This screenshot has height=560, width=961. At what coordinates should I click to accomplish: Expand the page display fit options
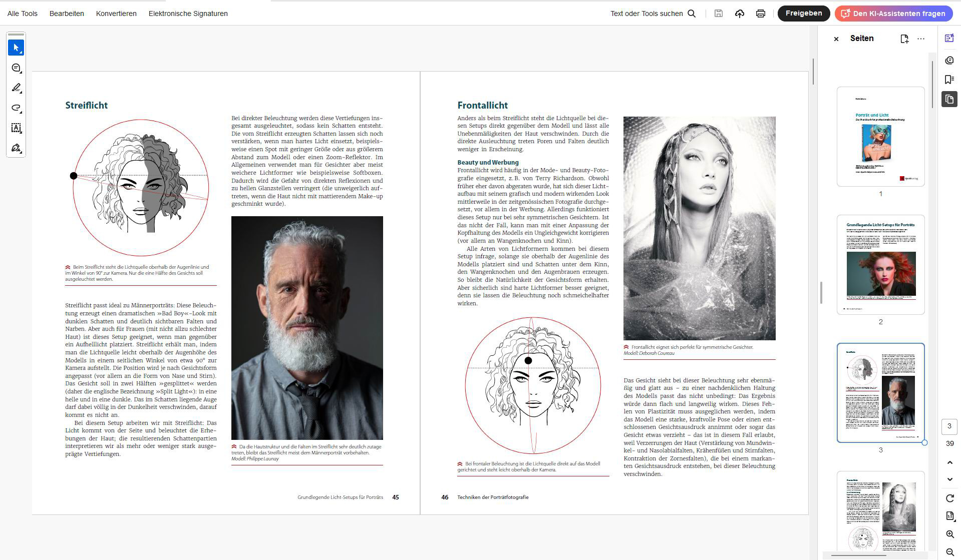tap(949, 516)
